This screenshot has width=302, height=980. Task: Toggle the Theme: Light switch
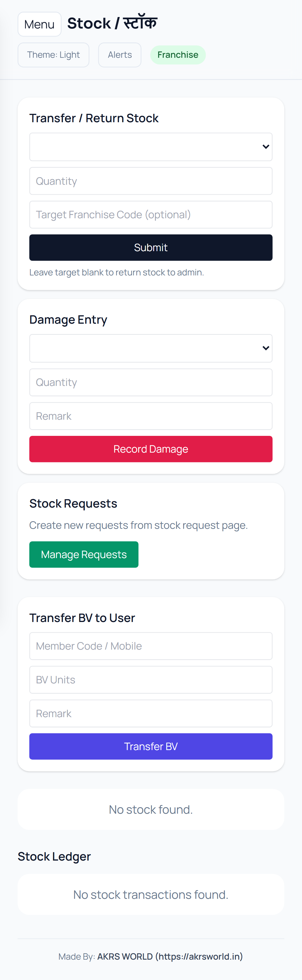pos(53,55)
